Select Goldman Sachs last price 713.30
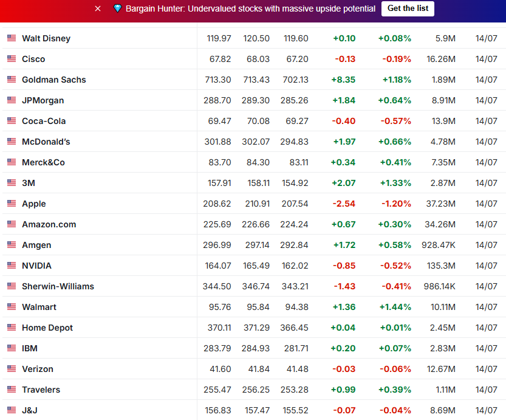Screen dimensions: 506x420 point(218,80)
